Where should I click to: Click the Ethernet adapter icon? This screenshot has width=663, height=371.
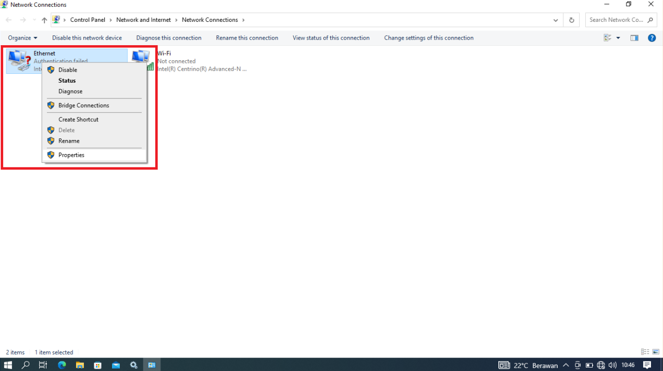19,60
